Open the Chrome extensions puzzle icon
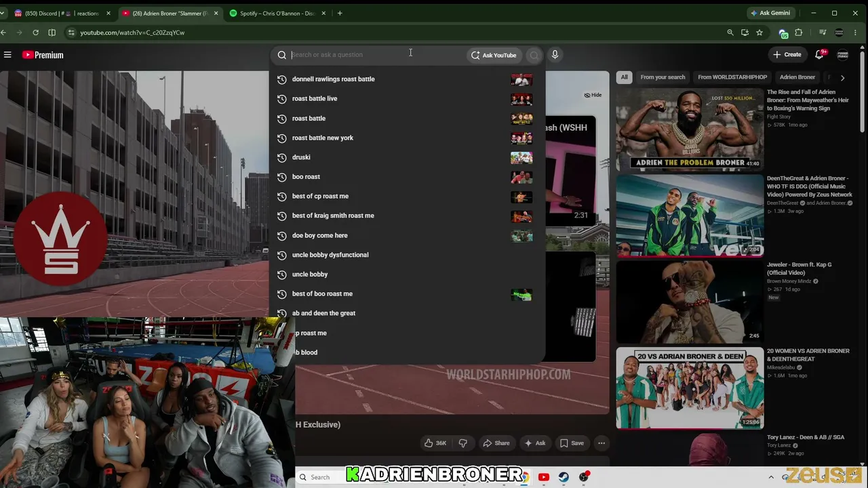Viewport: 868px width, 488px height. pyautogui.click(x=799, y=33)
